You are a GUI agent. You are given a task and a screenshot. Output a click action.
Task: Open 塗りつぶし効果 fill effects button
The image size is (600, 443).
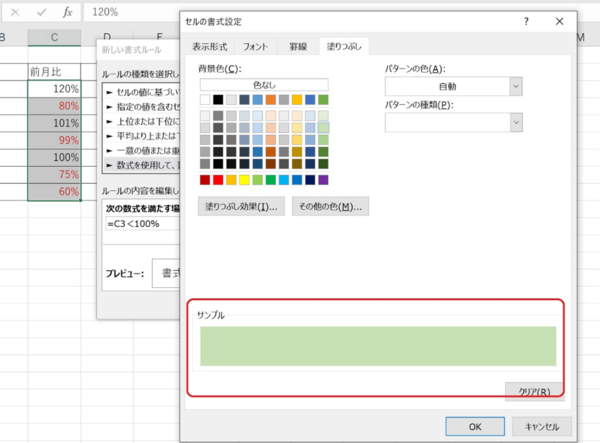[x=242, y=206]
